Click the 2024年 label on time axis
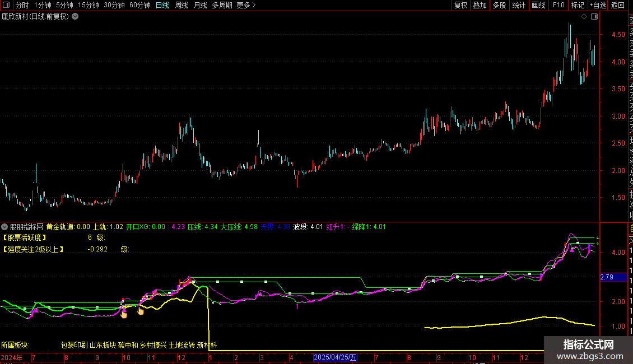 12,357
